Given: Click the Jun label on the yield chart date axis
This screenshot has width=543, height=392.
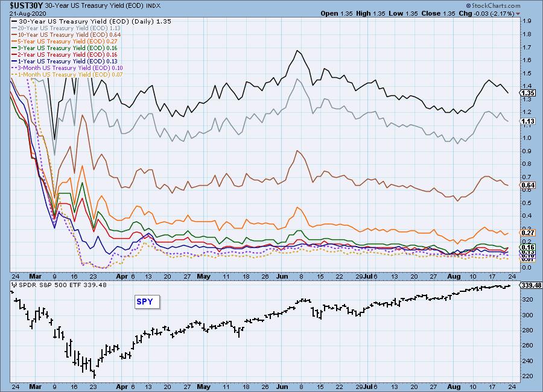Looking at the screenshot, I should 282,276.
